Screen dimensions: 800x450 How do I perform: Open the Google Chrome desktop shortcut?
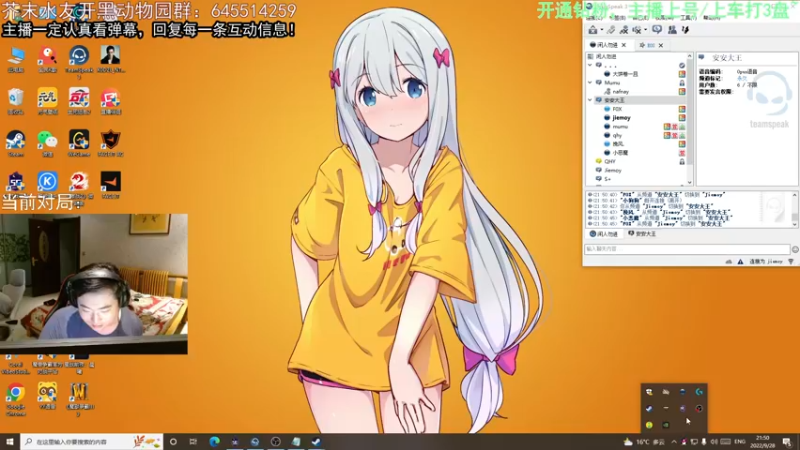[x=16, y=399]
